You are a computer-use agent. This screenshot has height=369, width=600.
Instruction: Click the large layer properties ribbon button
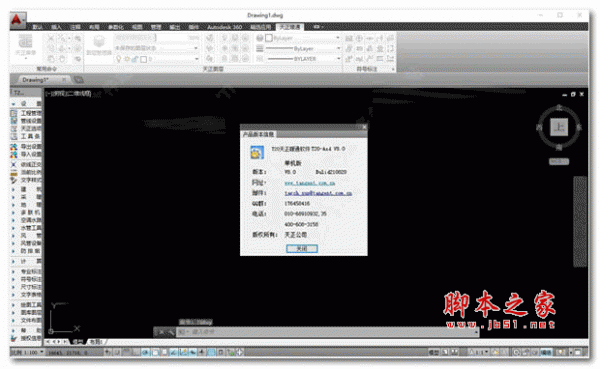tap(99, 45)
